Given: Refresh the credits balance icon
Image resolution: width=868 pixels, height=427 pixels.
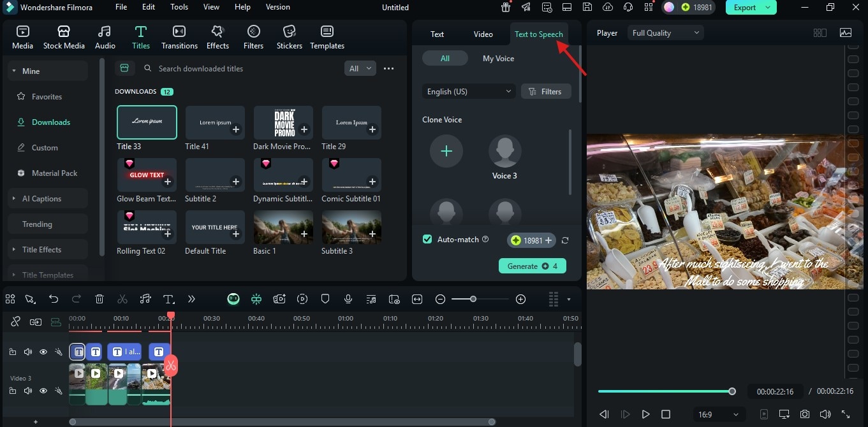Looking at the screenshot, I should 564,240.
